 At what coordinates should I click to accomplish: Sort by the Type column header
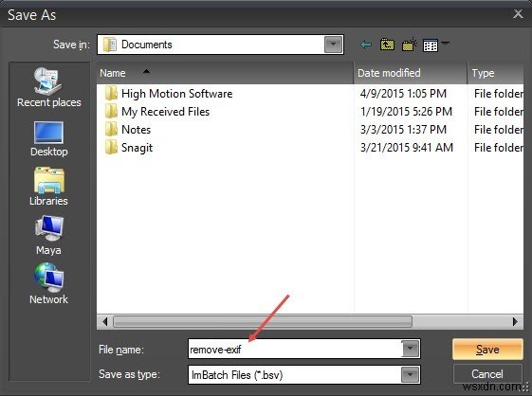pyautogui.click(x=496, y=73)
